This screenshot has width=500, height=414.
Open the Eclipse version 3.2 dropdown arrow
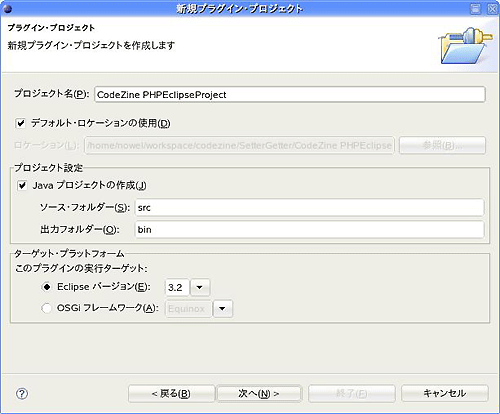200,287
